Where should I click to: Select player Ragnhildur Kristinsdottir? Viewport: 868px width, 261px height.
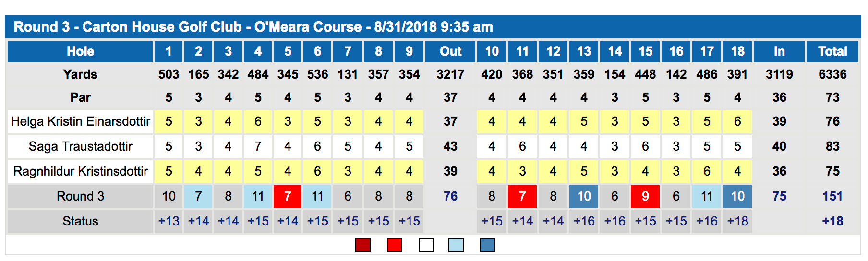tap(81, 171)
